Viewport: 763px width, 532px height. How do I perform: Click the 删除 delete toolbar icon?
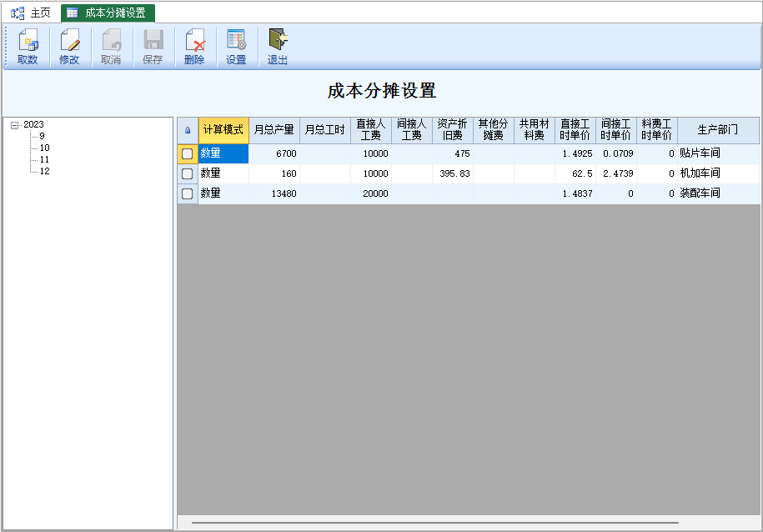(194, 41)
